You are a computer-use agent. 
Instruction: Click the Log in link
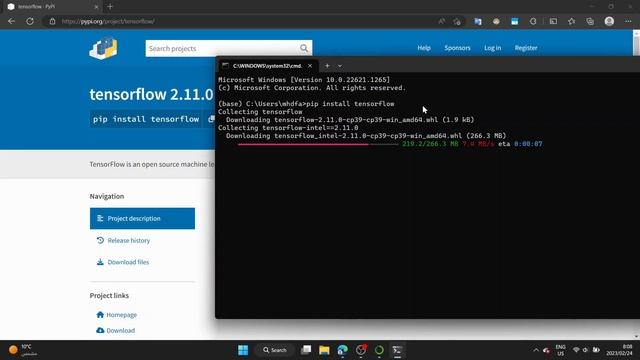click(x=492, y=48)
